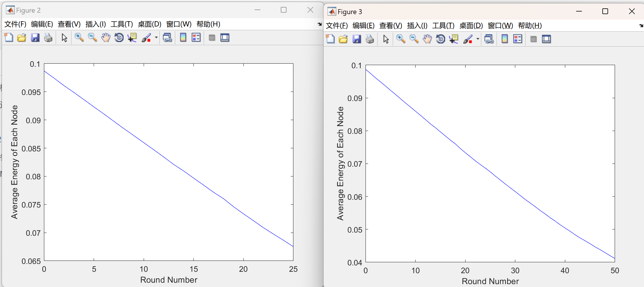The width and height of the screenshot is (644, 287).
Task: Activate Rotate 3D tool in Figure 2
Action: 119,37
